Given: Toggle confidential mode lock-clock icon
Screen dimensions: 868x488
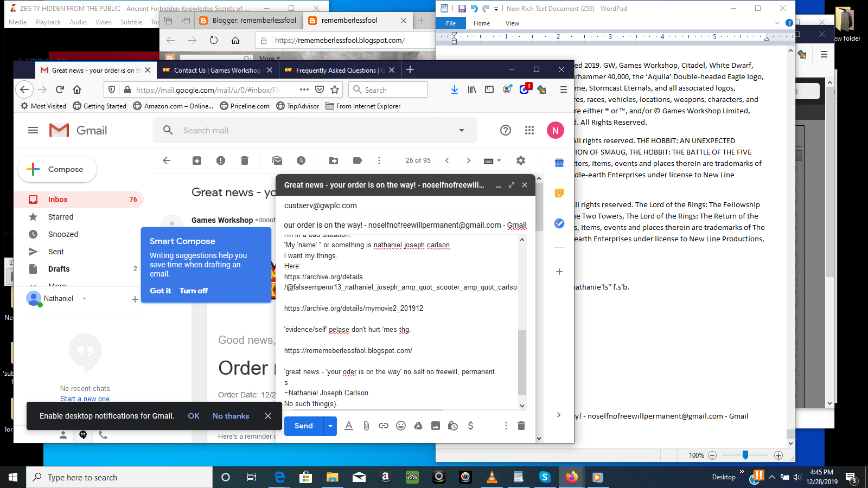Looking at the screenshot, I should pyautogui.click(x=453, y=426).
